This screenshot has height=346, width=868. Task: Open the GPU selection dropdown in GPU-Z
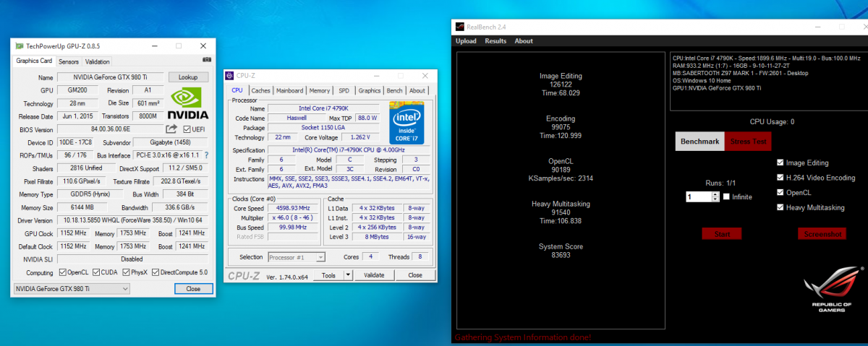pyautogui.click(x=72, y=288)
